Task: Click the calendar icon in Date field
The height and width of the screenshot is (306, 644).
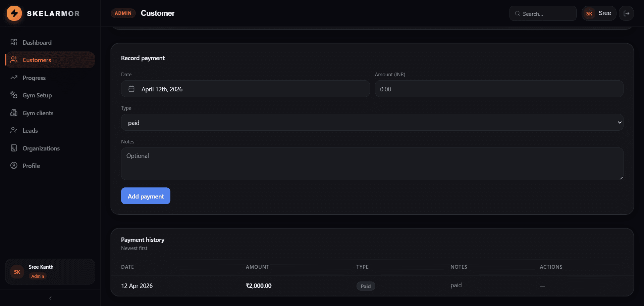Action: [x=131, y=89]
